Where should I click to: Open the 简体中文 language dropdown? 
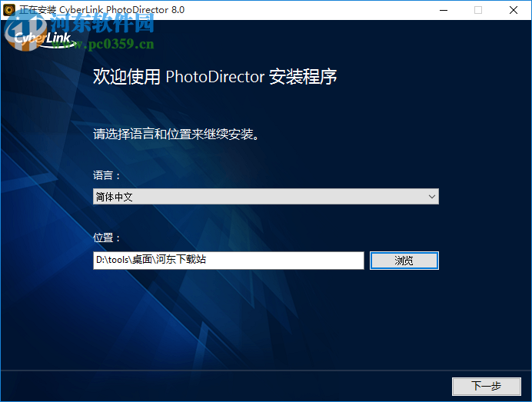click(x=266, y=197)
